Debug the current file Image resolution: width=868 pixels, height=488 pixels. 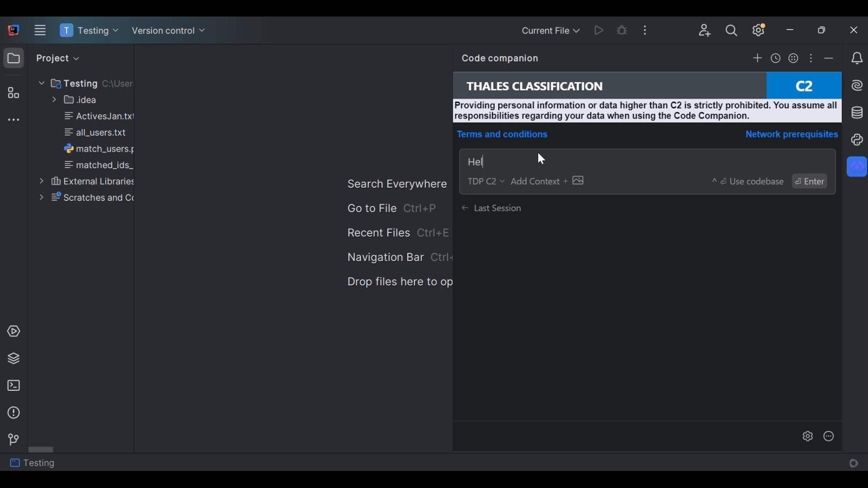622,30
